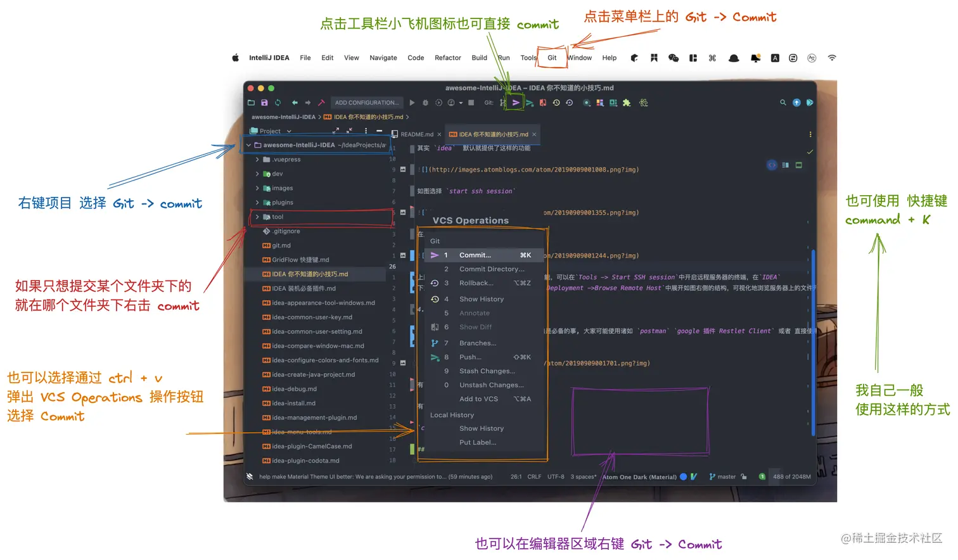Screen dimensions: 958x560
Task: Click the React atom toolbar icon
Action: coord(644,103)
